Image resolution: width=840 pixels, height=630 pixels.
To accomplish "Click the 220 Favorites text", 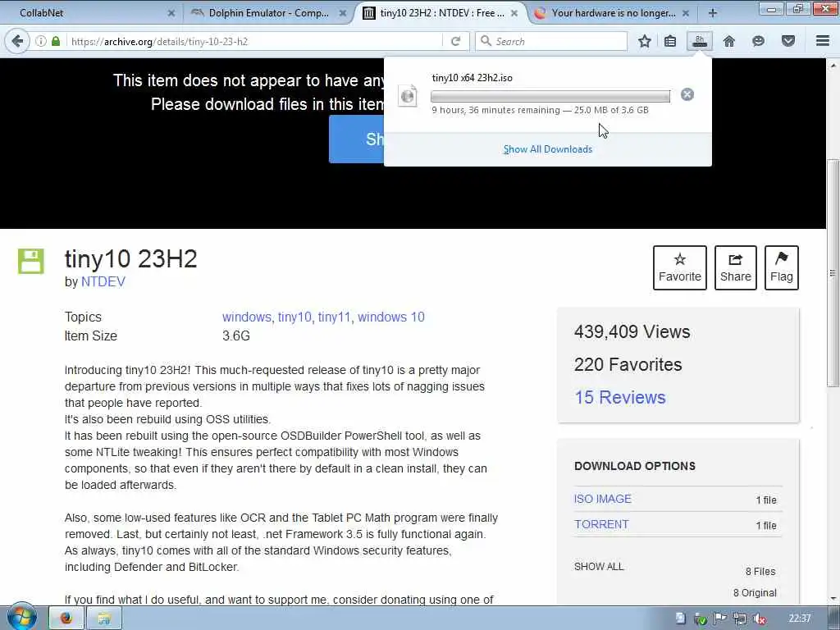I will tap(628, 365).
